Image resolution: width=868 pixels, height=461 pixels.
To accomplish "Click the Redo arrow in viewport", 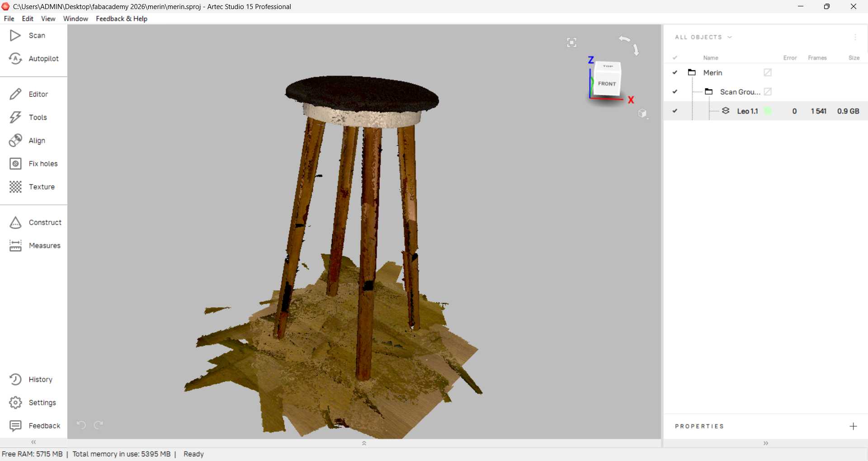I will 99,425.
